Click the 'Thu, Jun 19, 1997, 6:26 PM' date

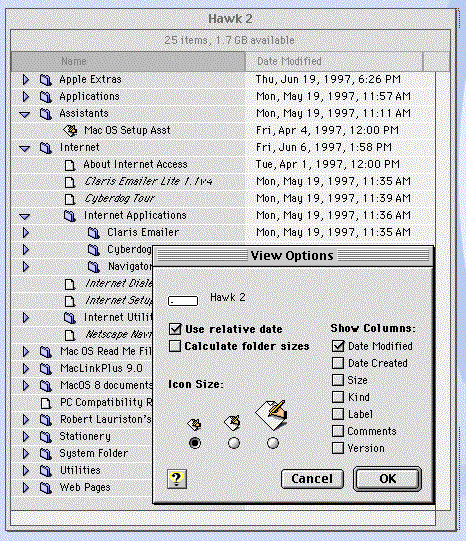pyautogui.click(x=328, y=80)
